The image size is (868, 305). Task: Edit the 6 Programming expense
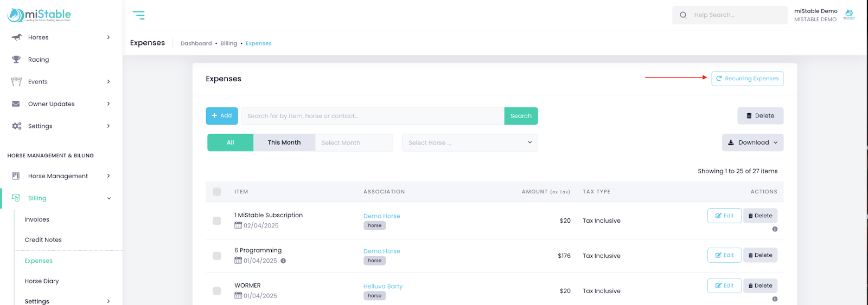(724, 255)
